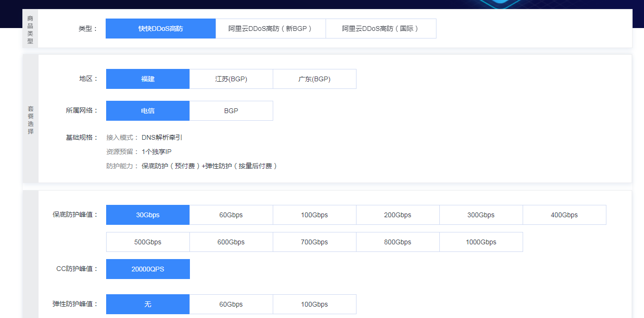The image size is (644, 318).
Task: Set elastic protection peak to 100Gbps
Action: pos(315,304)
